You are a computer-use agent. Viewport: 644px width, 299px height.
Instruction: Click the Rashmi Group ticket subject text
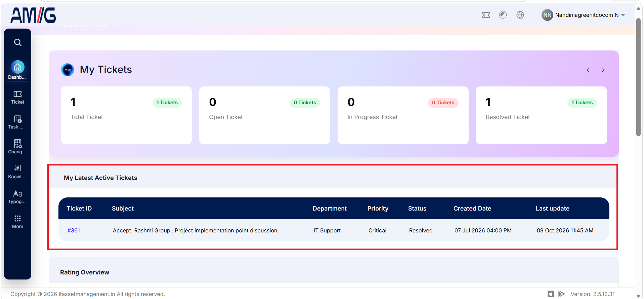click(196, 230)
